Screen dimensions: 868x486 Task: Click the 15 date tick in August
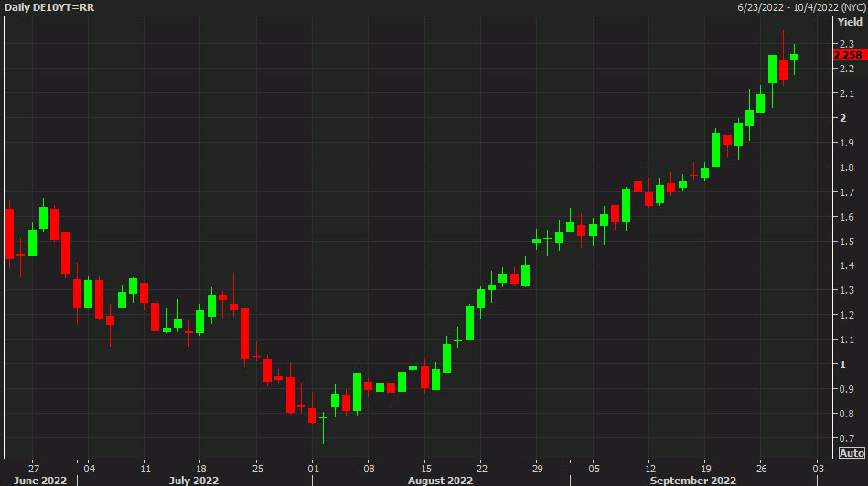tap(425, 469)
